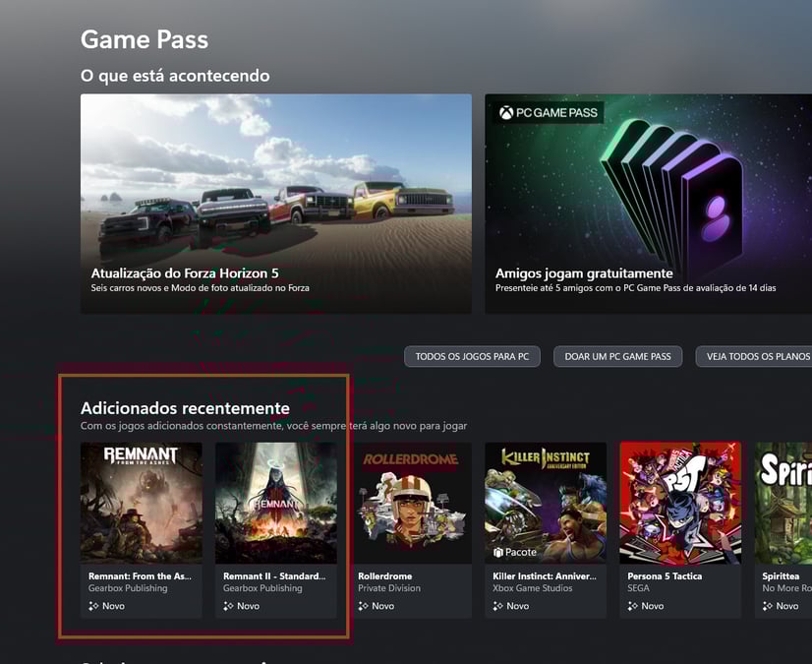
Task: Click the Novo sparkle icon under Spirittea
Action: point(767,606)
